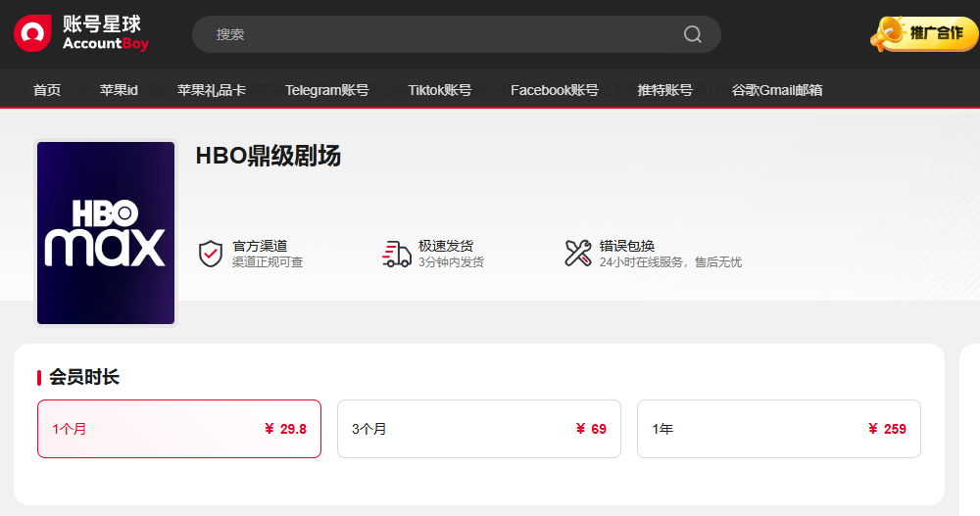This screenshot has height=516, width=980.
Task: Focus the 搜索 search field
Action: [x=457, y=34]
